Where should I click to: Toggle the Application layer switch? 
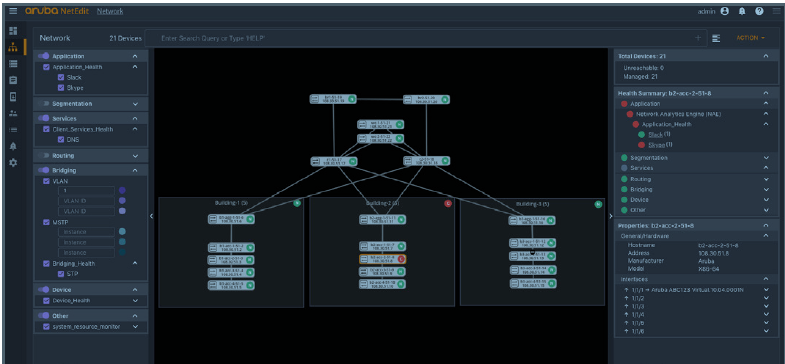point(44,56)
